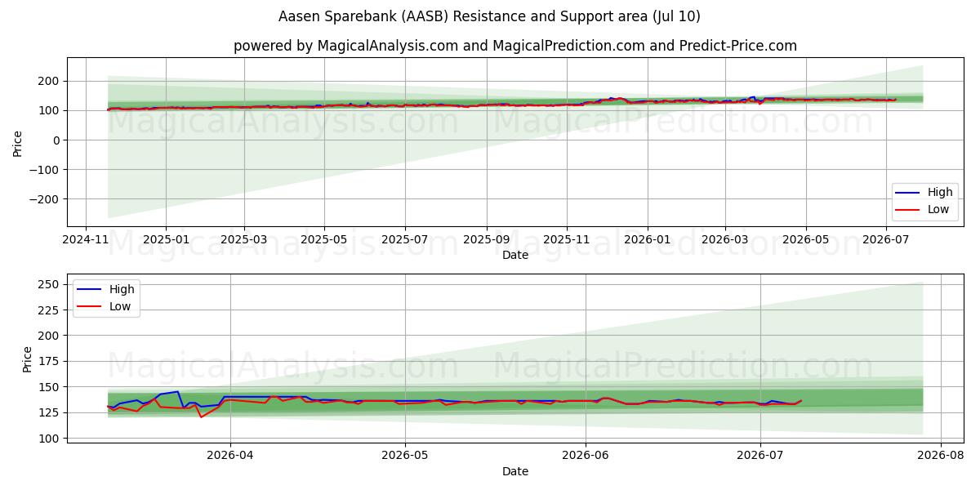Click the top chart x-axis label '2025-01'
The width and height of the screenshot is (980, 490).
click(166, 241)
